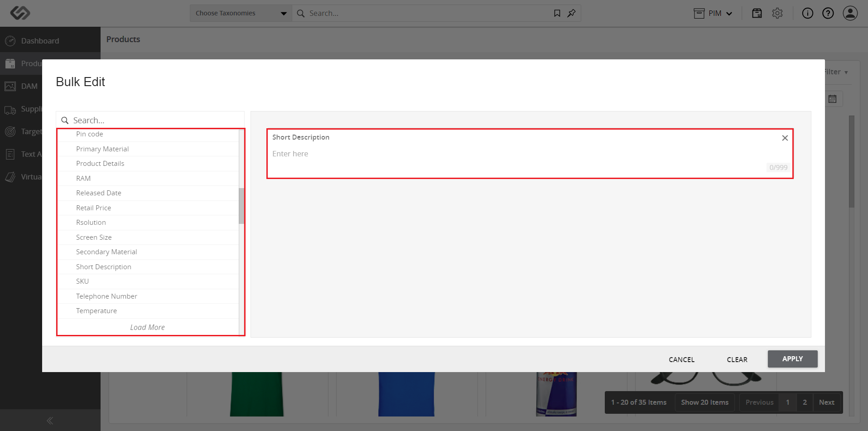Click the magnifier icon in Bulk Edit search

tap(65, 121)
